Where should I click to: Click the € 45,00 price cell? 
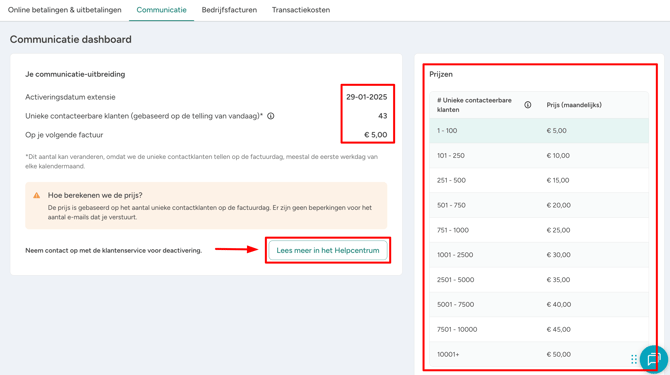558,329
